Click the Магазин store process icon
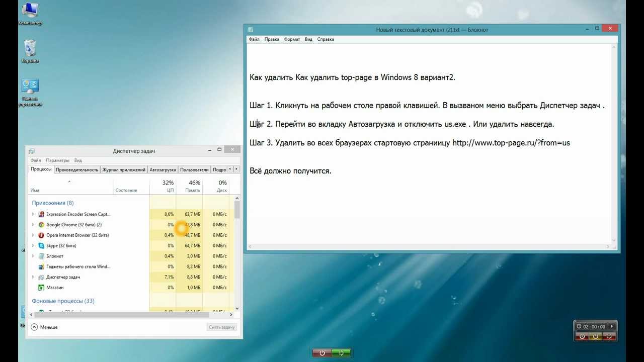This screenshot has width=644, height=362. tap(41, 288)
